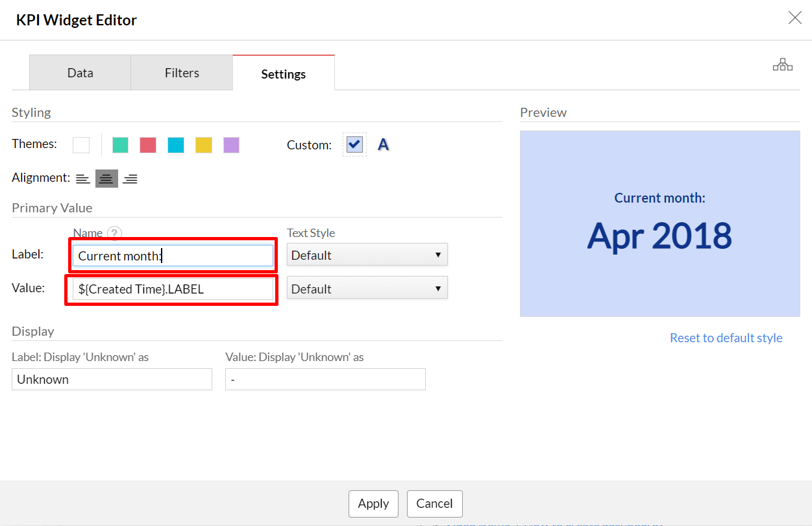Open Label Text Style dropdown
The image size is (812, 526).
[x=367, y=255]
